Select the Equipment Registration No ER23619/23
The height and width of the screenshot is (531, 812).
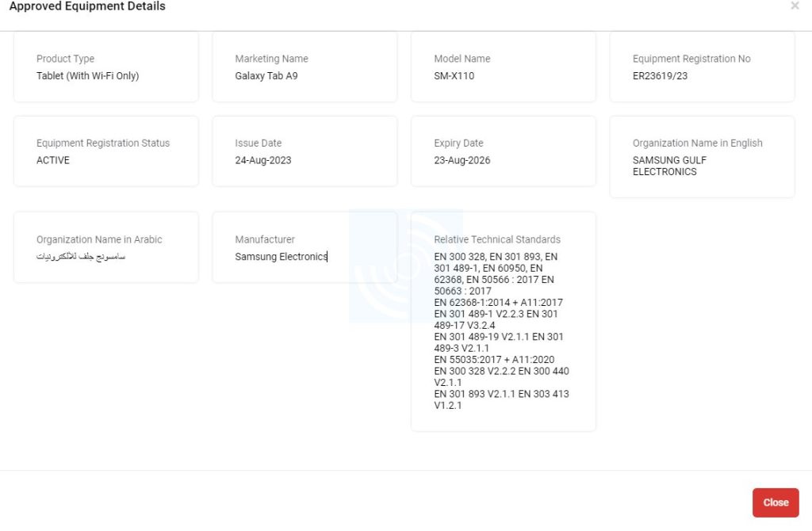point(663,76)
